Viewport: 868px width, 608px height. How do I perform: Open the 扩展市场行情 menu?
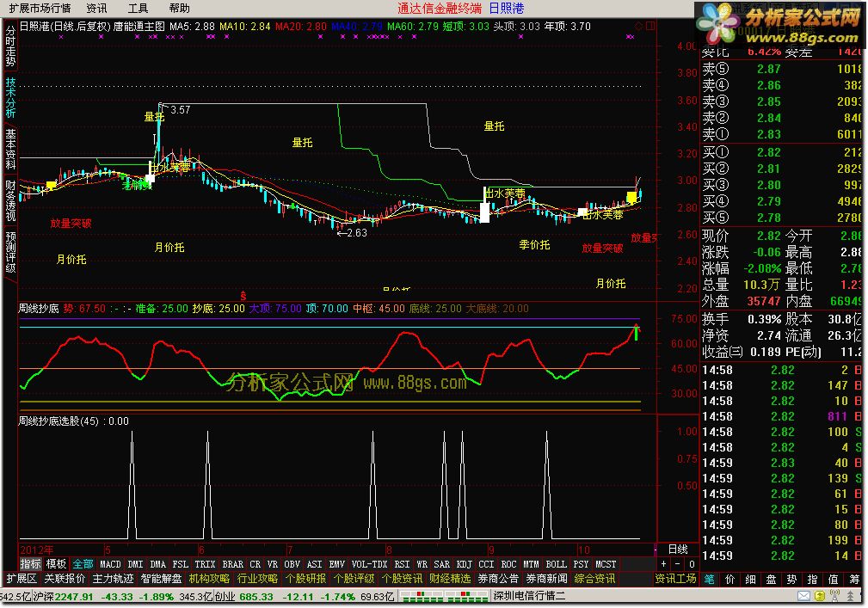[40, 9]
